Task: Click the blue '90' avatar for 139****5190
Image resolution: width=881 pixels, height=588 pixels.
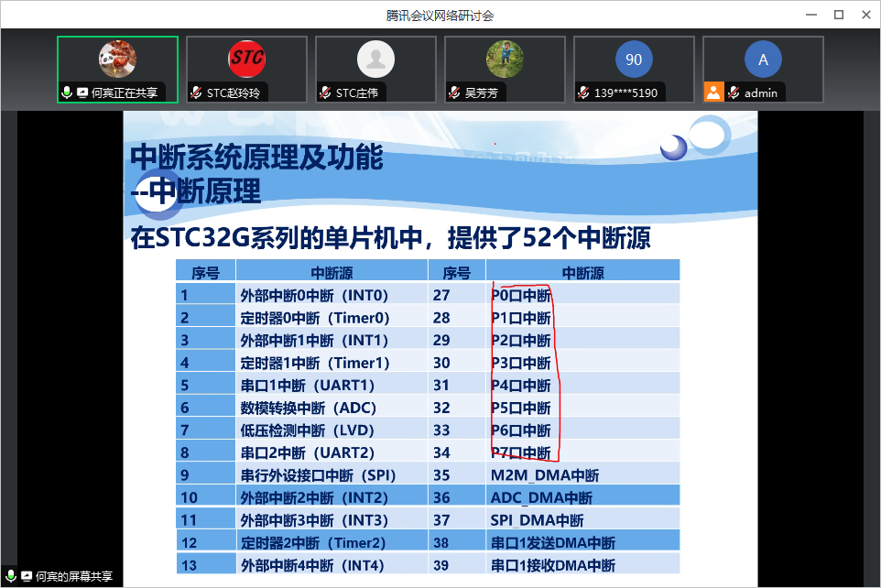Action: point(634,59)
